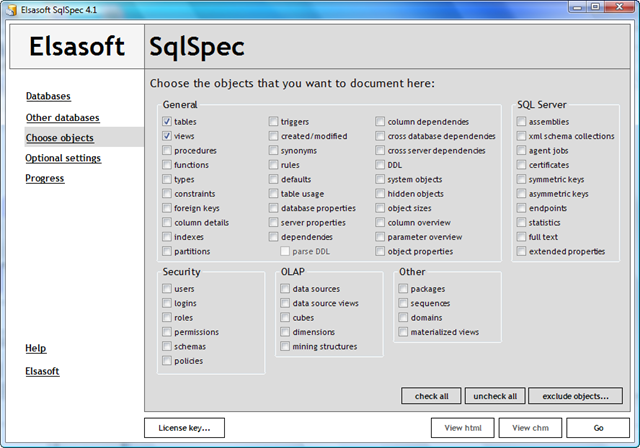Screen dimensions: 640x448
Task: Tick the cubes checkbox
Action: click(x=285, y=317)
